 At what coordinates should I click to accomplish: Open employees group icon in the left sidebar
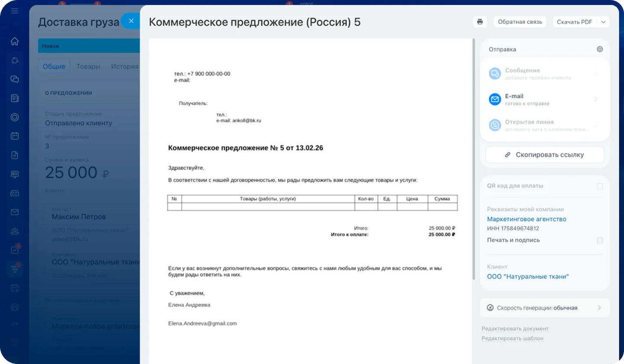coord(15,231)
